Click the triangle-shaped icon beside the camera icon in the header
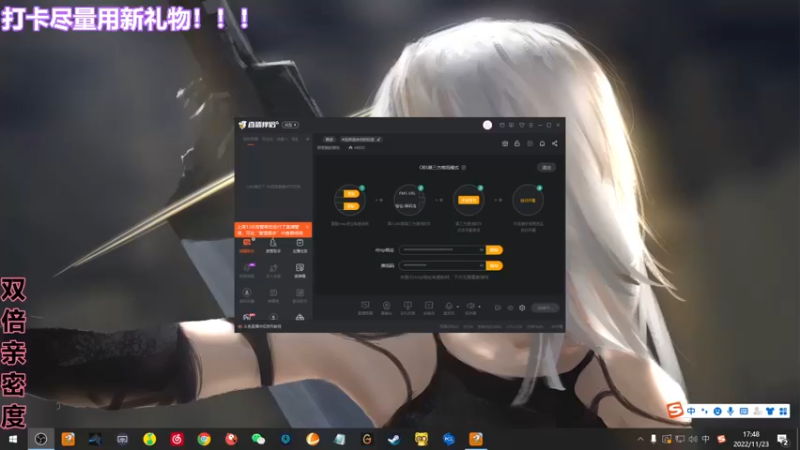The height and width of the screenshot is (450, 800). coord(517,143)
